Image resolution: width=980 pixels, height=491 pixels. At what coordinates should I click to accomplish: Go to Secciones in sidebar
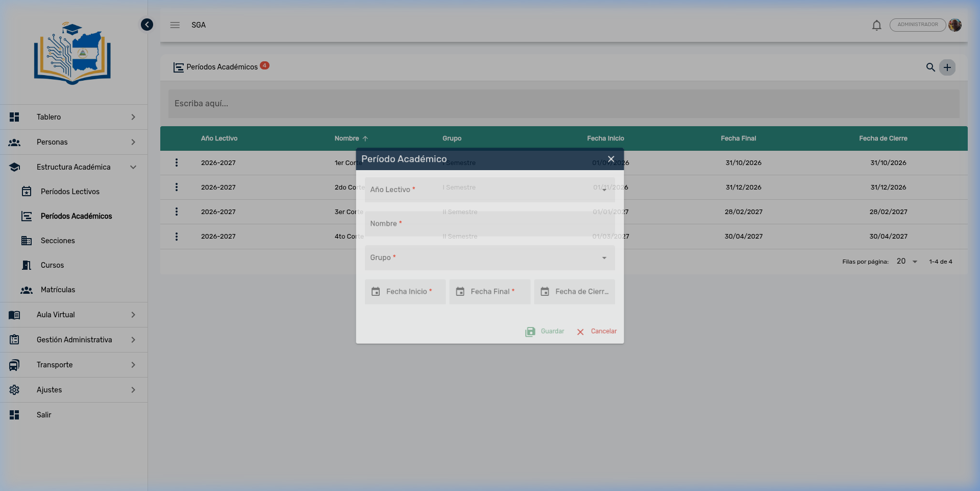click(x=58, y=241)
